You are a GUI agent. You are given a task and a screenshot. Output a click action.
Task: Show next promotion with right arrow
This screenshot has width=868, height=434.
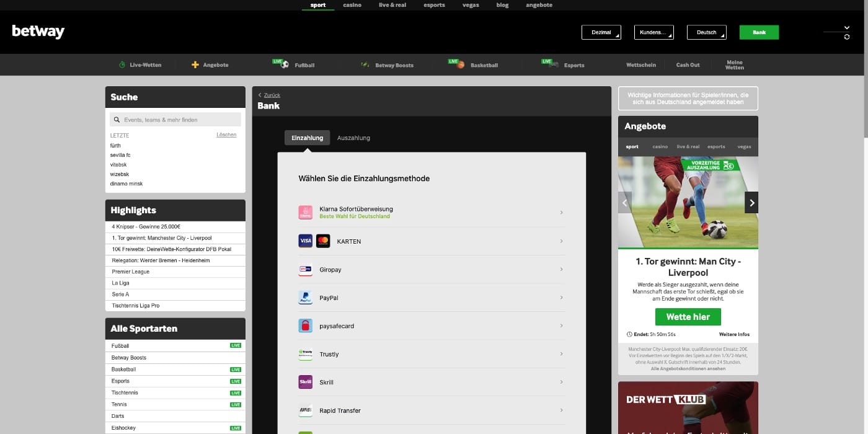(751, 203)
